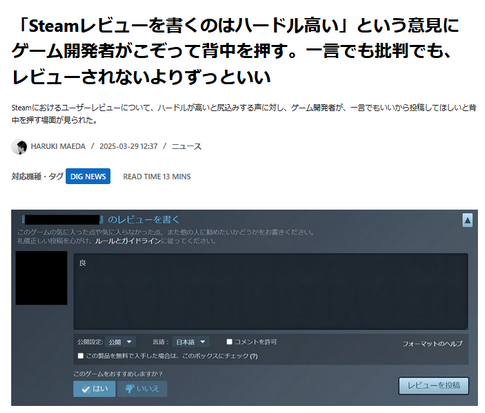This screenshot has height=413, width=485.
Task: Open the ニュース category link
Action: (186, 146)
